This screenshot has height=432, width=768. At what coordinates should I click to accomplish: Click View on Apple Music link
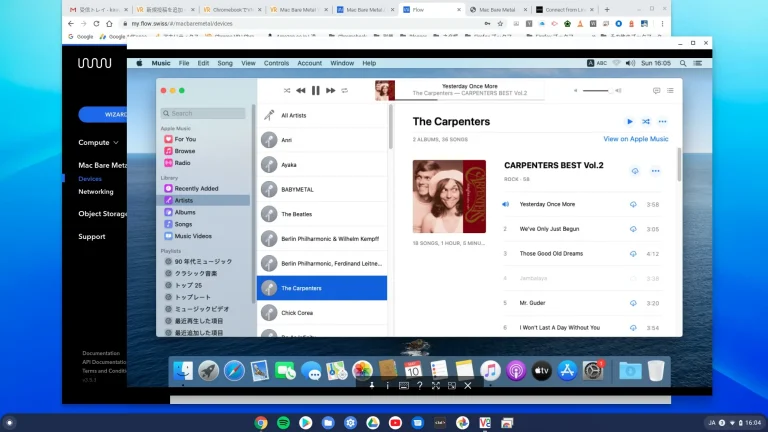click(x=635, y=139)
